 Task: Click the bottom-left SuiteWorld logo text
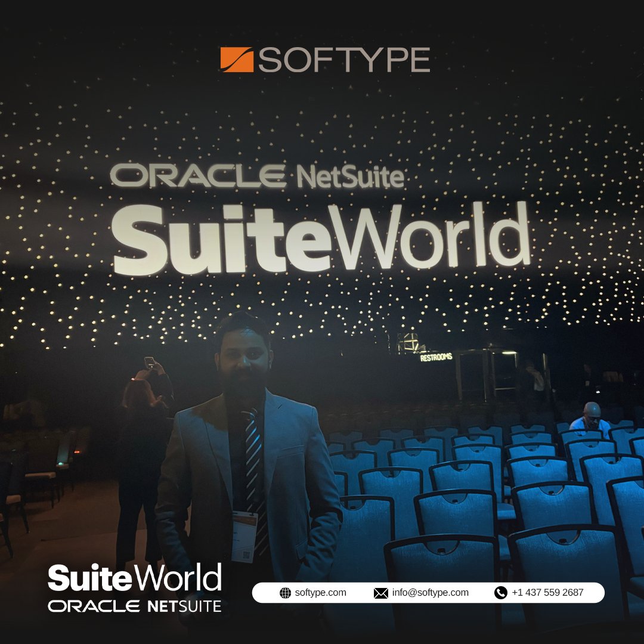point(135,577)
